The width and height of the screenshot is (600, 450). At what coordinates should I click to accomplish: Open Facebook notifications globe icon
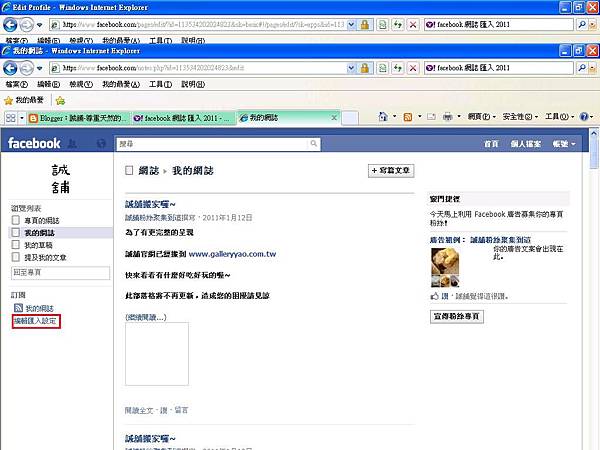(x=101, y=144)
